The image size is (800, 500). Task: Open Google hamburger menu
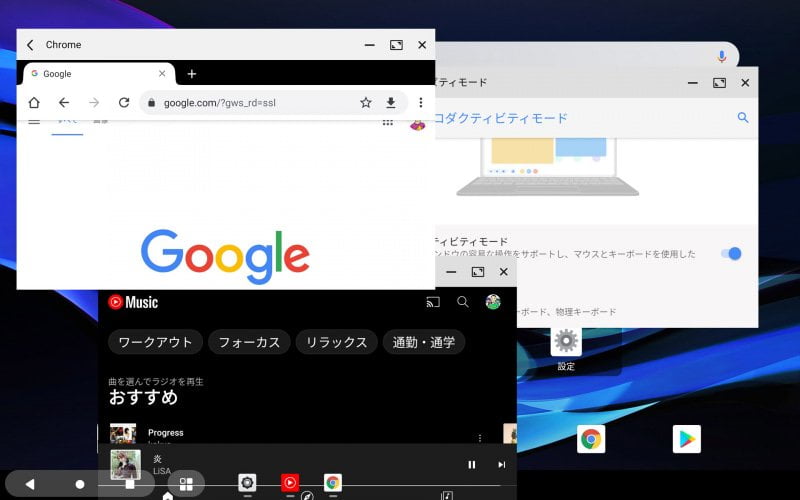pos(34,121)
